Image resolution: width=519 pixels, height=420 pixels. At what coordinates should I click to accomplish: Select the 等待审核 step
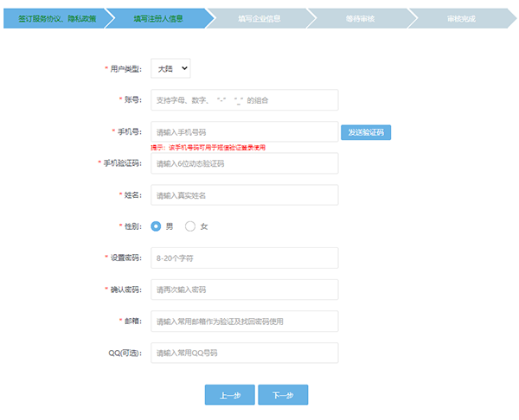click(363, 18)
